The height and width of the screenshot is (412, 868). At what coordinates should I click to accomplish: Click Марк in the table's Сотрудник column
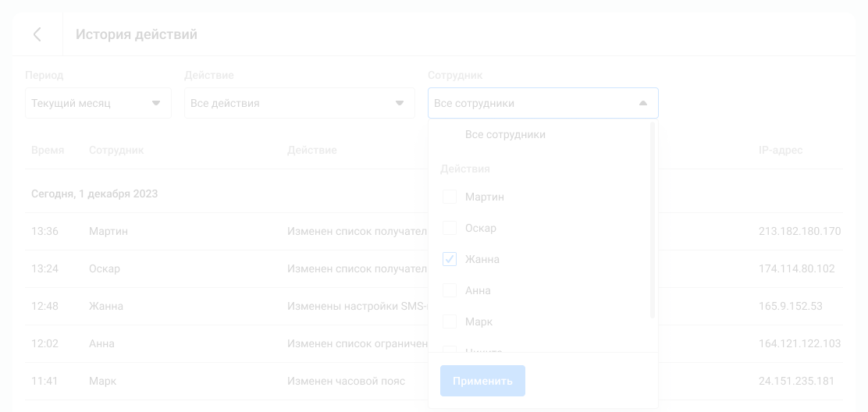pos(103,382)
